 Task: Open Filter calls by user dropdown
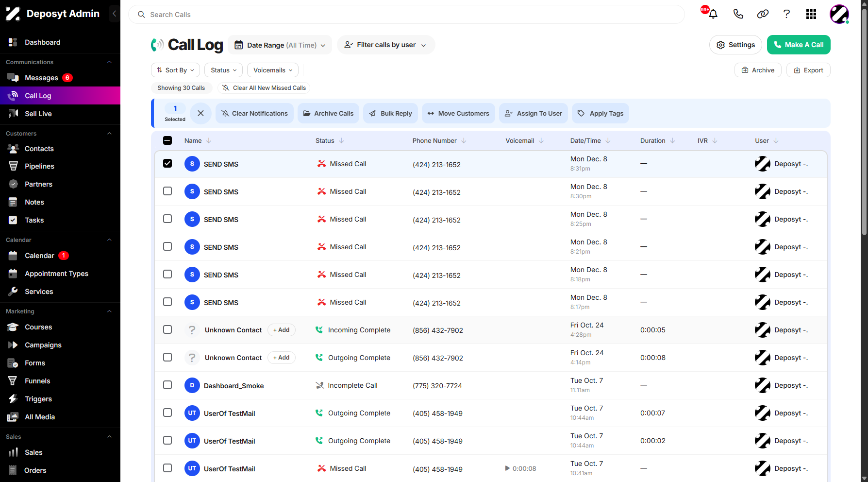(x=386, y=45)
